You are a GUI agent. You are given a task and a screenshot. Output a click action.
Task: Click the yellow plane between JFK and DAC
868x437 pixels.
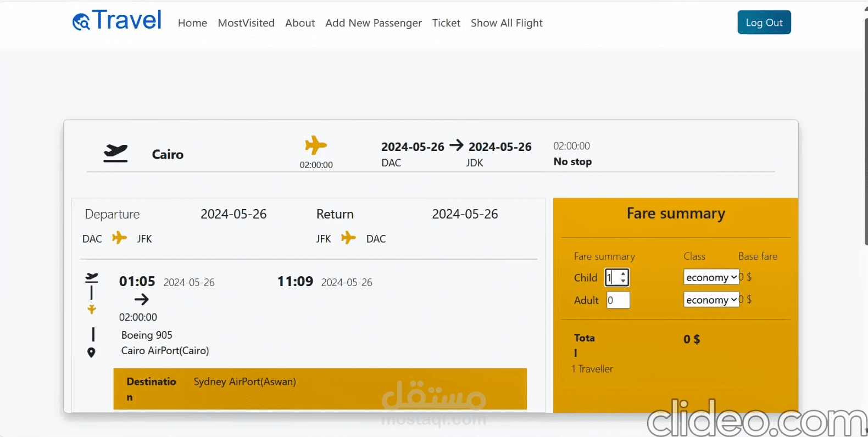[x=348, y=238]
